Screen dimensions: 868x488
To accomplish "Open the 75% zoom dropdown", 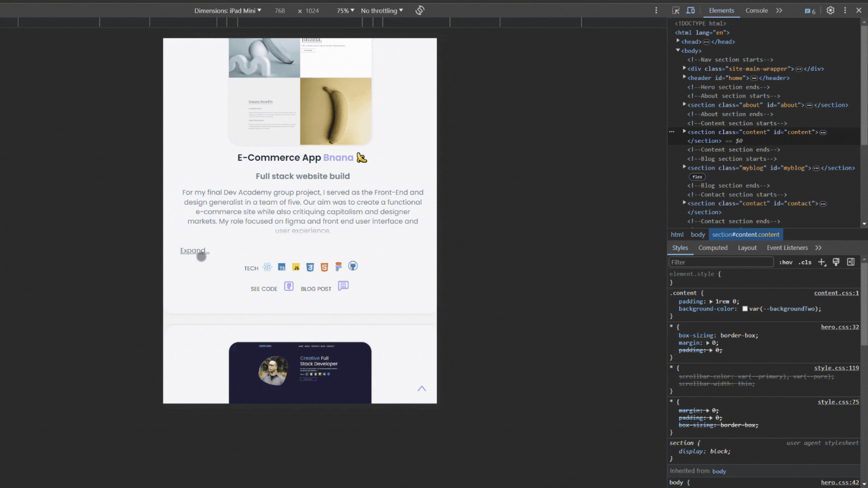I will coord(345,10).
